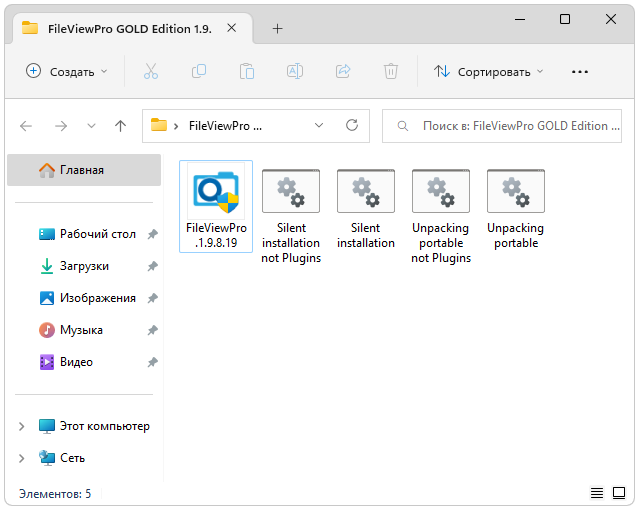This screenshot has height=510, width=640.
Task: Expand the Этот компьютер tree node
Action: point(22,426)
